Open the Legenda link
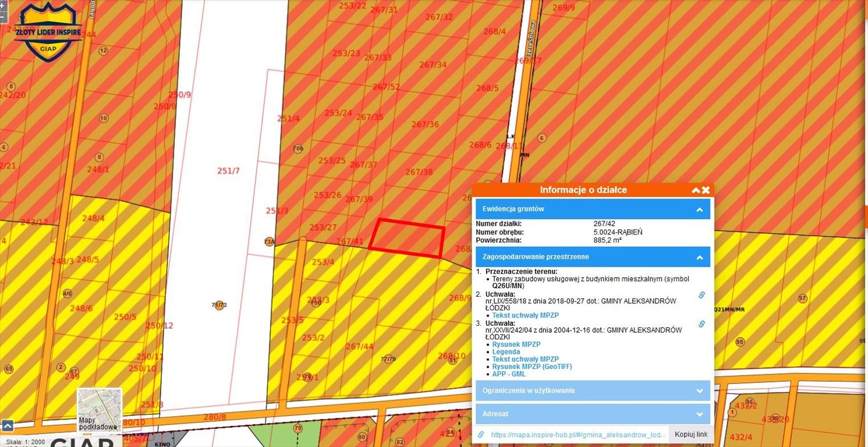This screenshot has height=447, width=868. click(506, 352)
